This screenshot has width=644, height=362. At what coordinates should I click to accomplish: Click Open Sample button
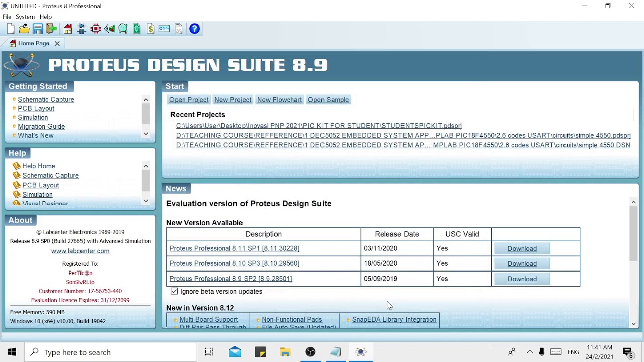point(328,100)
